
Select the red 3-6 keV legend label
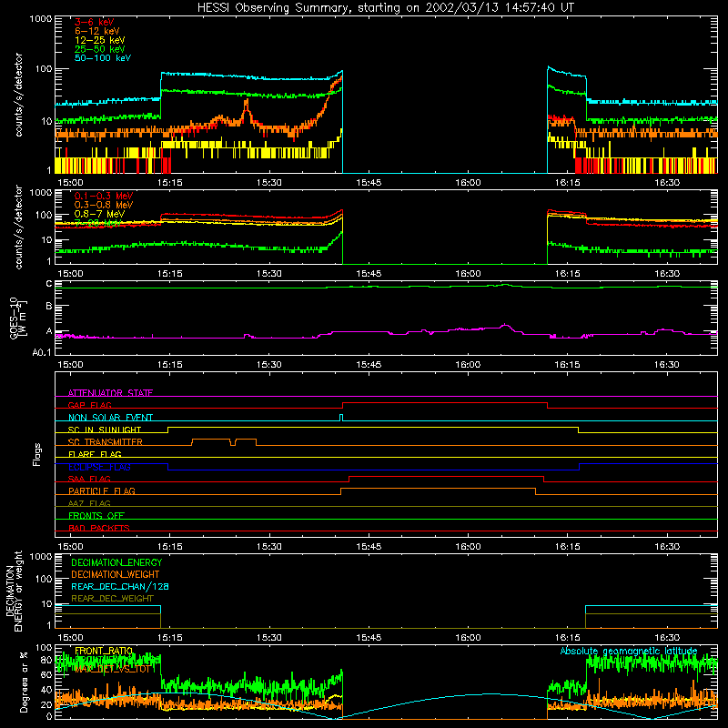click(95, 22)
